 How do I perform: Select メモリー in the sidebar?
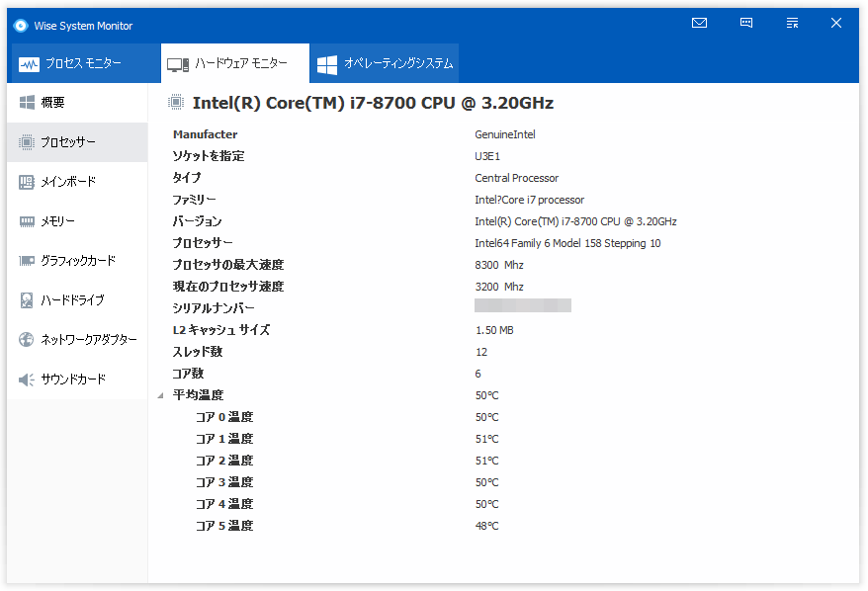point(77,221)
